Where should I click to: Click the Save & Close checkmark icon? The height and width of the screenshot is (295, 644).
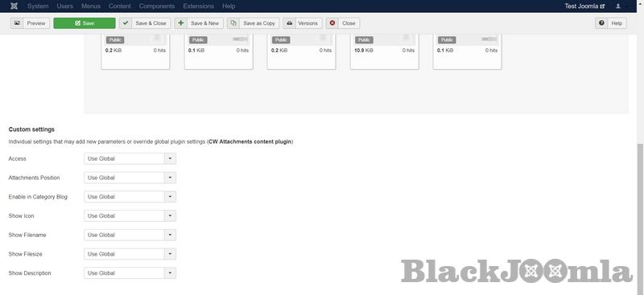coord(126,23)
